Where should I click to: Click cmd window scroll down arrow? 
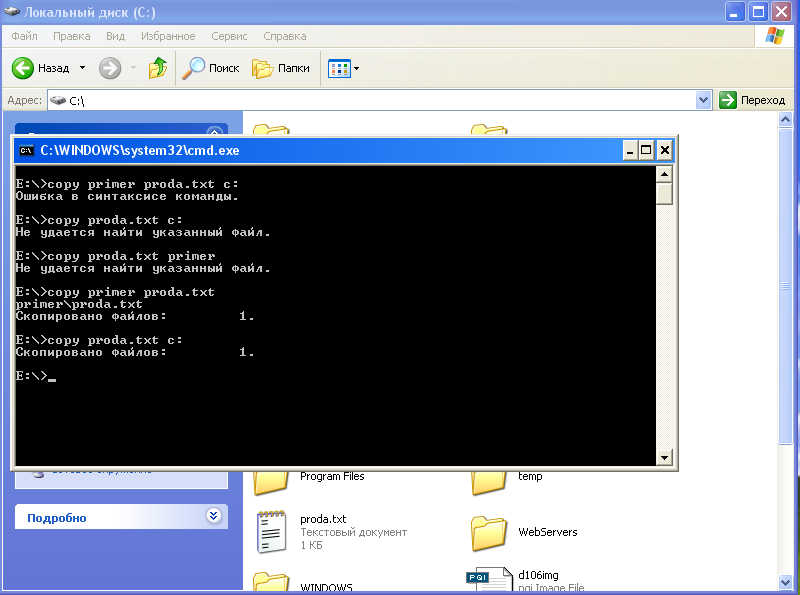[x=664, y=457]
